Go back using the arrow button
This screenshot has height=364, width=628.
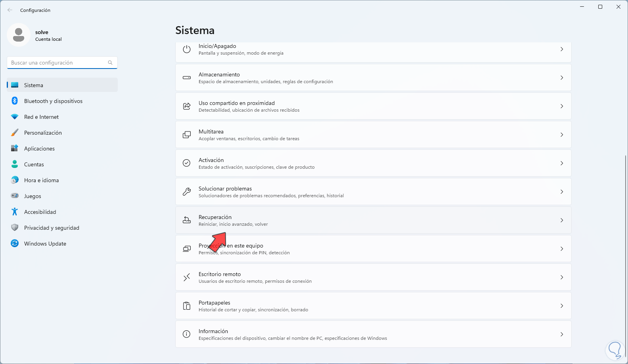pyautogui.click(x=10, y=10)
